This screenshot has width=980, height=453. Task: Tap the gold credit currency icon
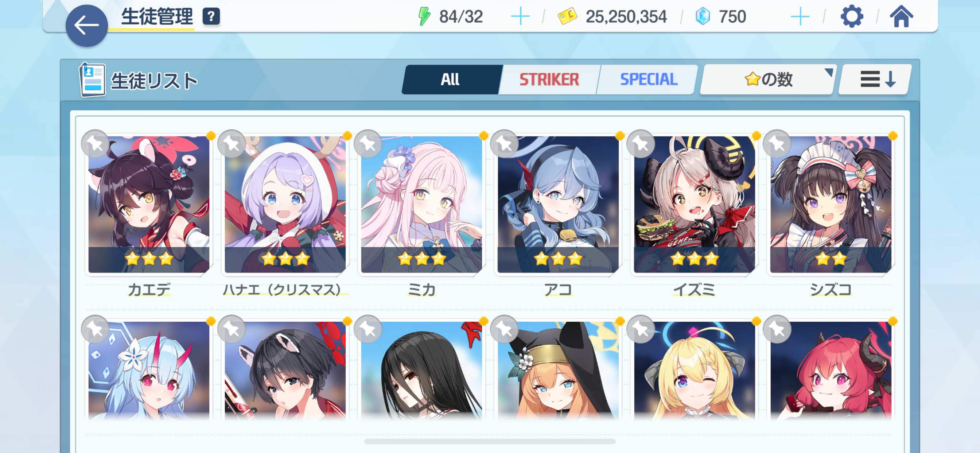coord(567,17)
